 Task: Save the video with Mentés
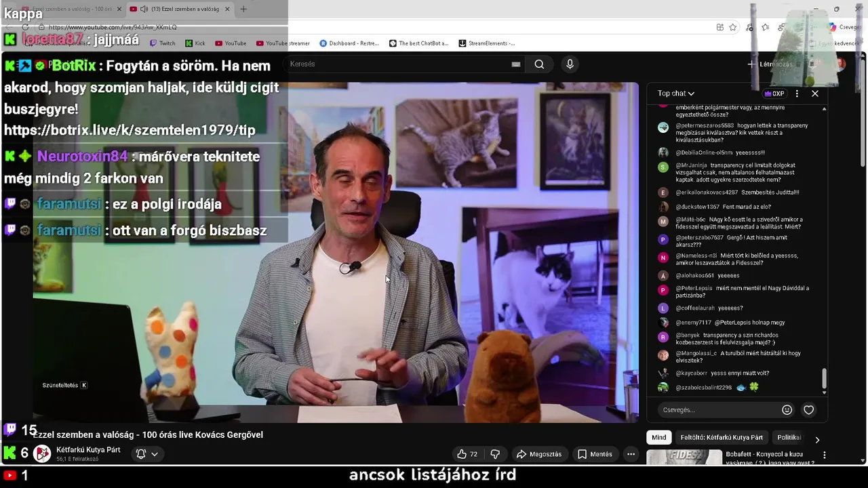[595, 454]
